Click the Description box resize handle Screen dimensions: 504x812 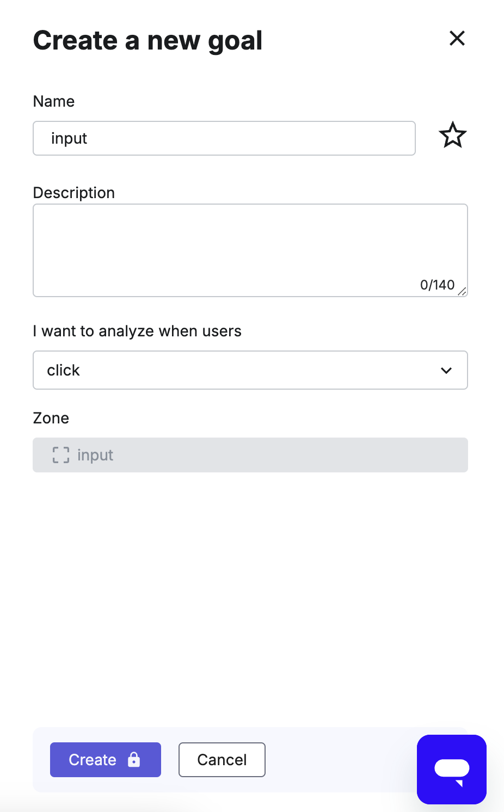click(x=462, y=291)
